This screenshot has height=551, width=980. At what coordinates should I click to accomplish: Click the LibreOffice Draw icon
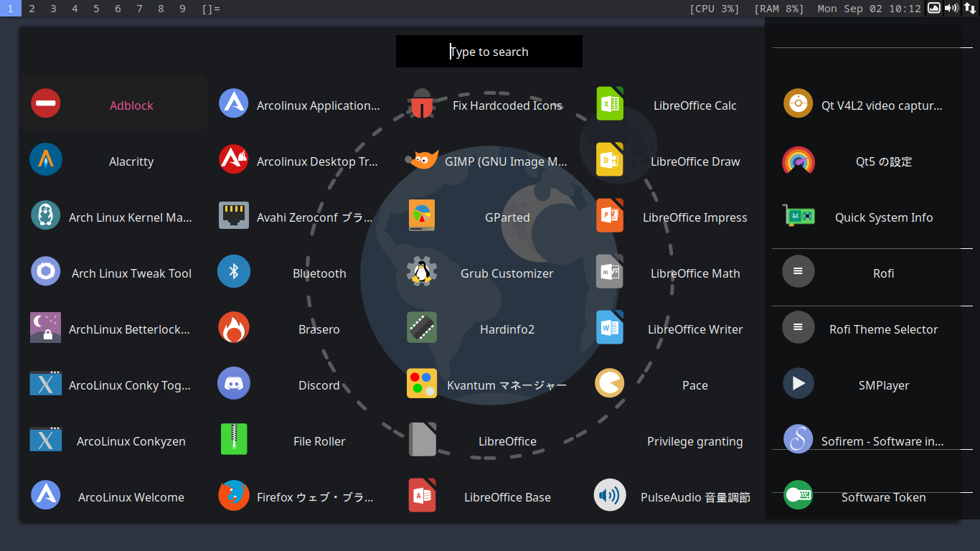(x=610, y=160)
